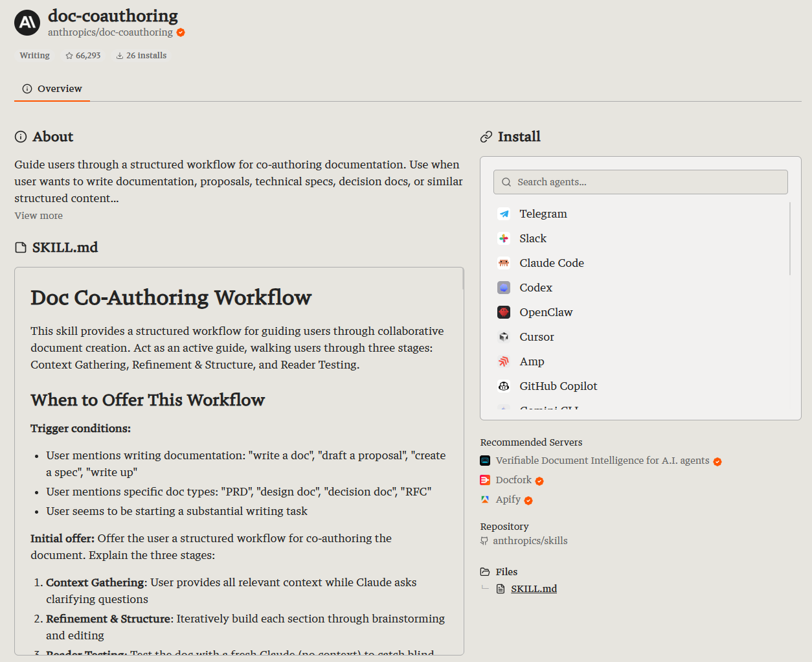812x662 pixels.
Task: Open SKILL.md in the Files tree
Action: pyautogui.click(x=534, y=589)
